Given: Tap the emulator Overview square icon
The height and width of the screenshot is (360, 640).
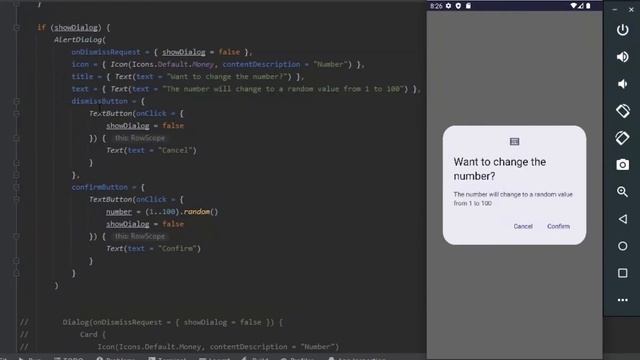Looking at the screenshot, I should (x=622, y=273).
